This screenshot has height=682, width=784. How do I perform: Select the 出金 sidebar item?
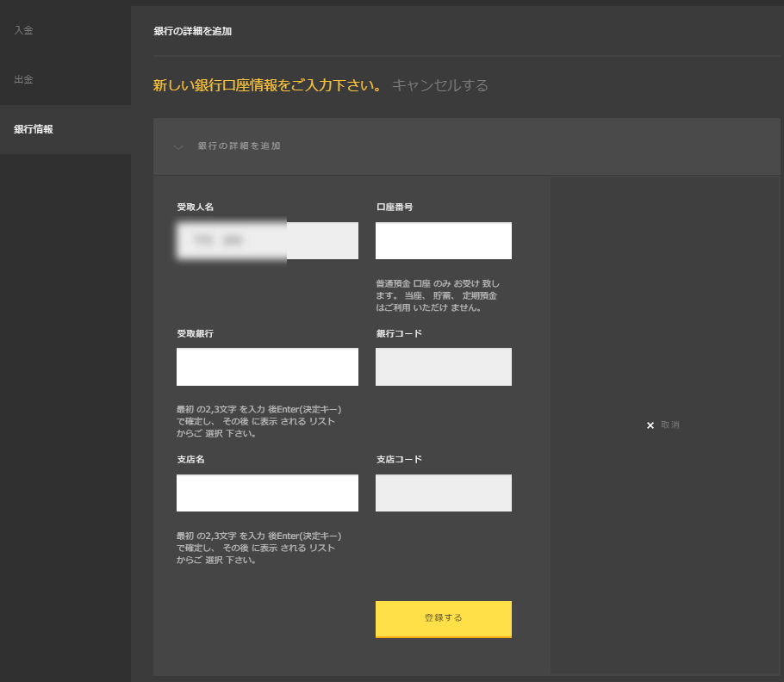23,78
